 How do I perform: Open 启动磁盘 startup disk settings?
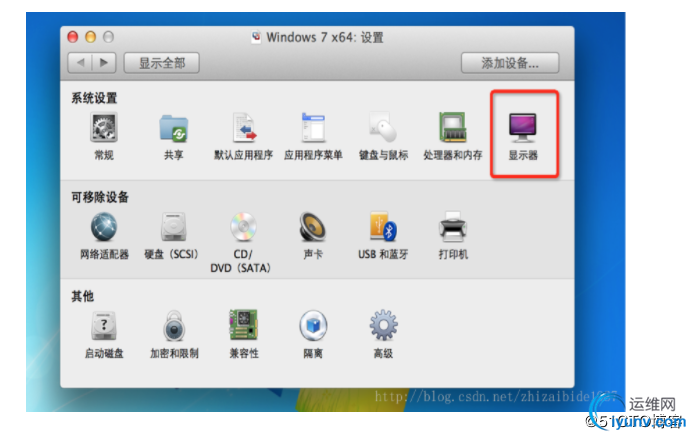point(104,326)
